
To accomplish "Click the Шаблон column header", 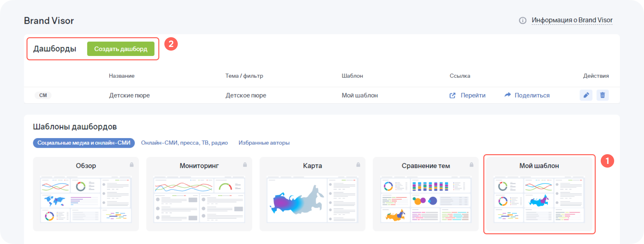I will click(352, 76).
